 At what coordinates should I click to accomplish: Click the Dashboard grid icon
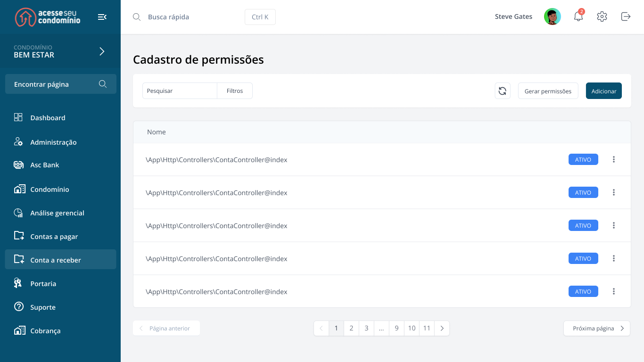(x=18, y=117)
